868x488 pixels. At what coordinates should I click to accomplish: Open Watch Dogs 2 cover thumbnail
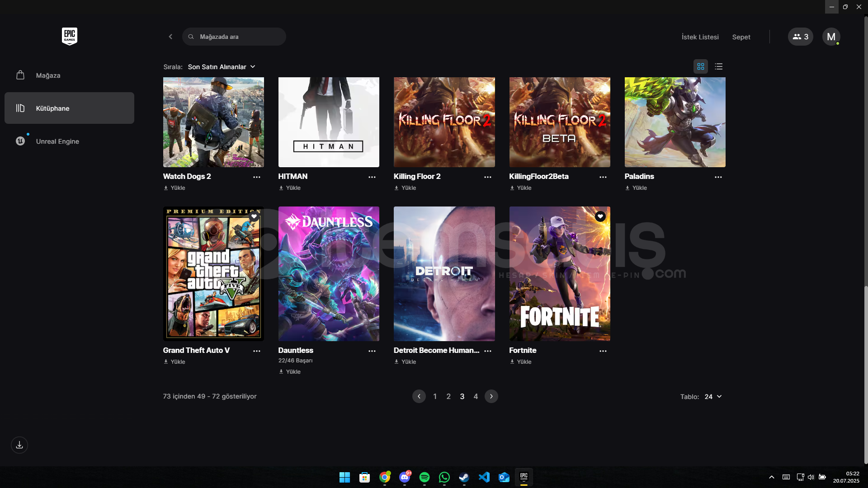pyautogui.click(x=213, y=122)
